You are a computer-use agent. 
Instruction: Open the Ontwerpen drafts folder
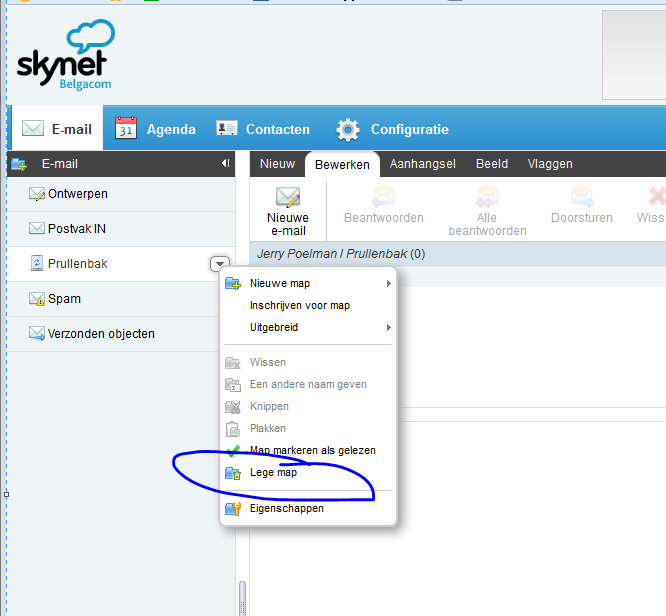point(77,194)
